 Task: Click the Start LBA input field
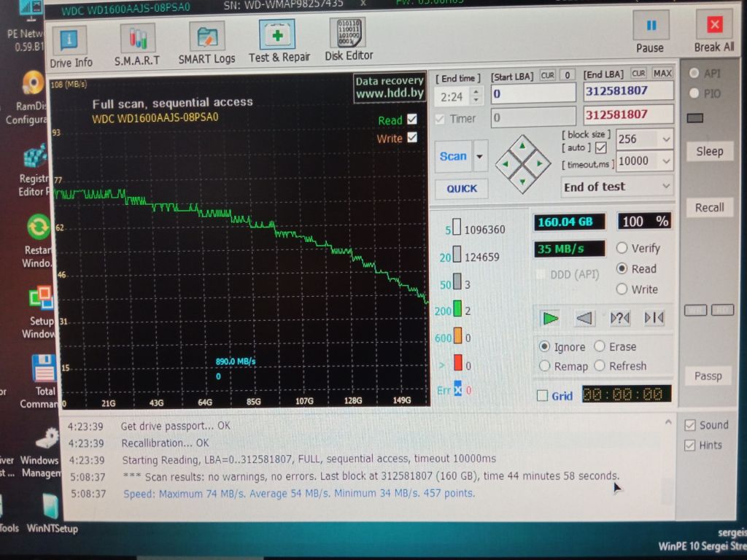pyautogui.click(x=533, y=93)
